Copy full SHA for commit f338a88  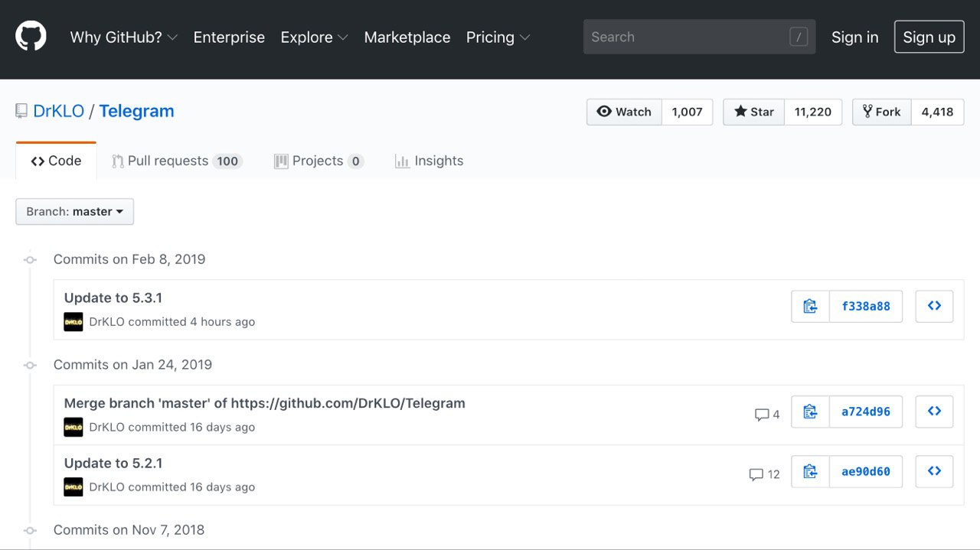(810, 306)
